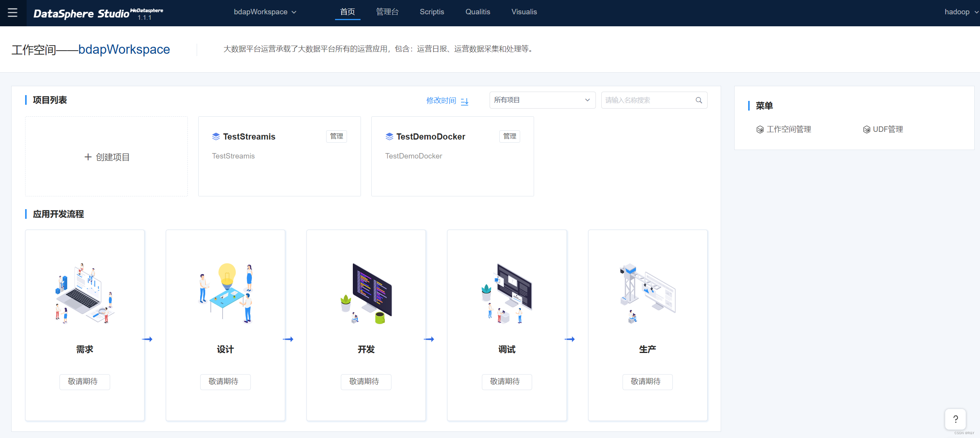Click the TestDemoDocker project layer icon
Image resolution: width=980 pixels, height=438 pixels.
pos(389,136)
